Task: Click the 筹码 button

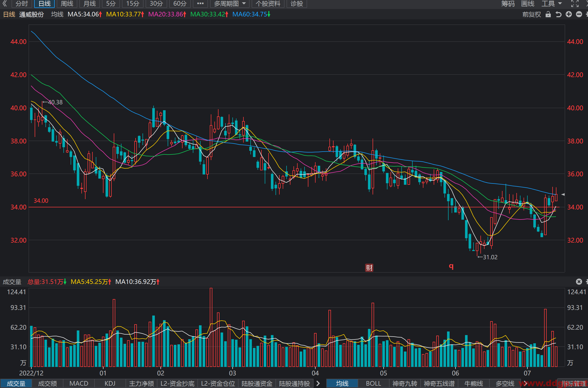Action: pyautogui.click(x=508, y=4)
